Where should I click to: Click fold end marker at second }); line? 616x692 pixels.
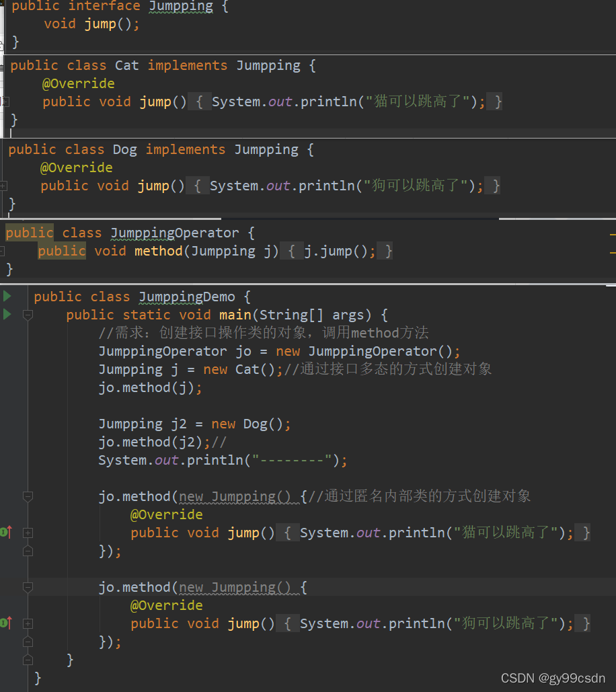point(28,642)
